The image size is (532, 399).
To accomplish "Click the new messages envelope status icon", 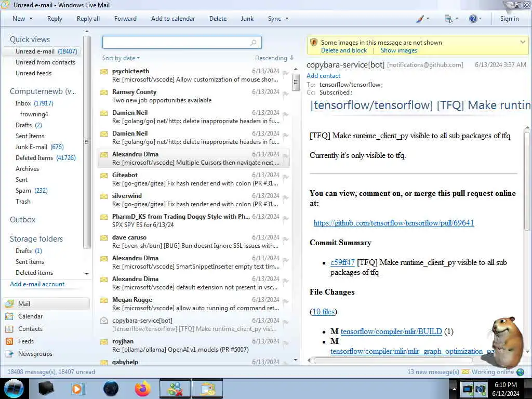I will pos(465,372).
